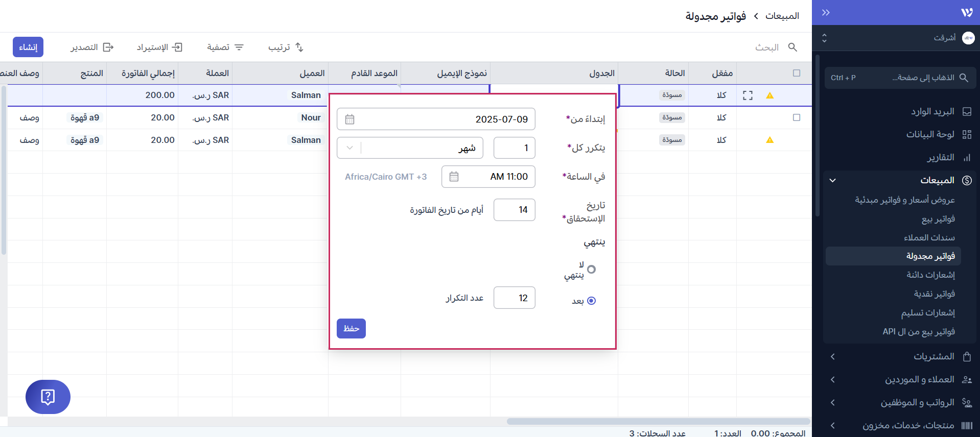
Task: Open the help chat bubble
Action: 48,397
